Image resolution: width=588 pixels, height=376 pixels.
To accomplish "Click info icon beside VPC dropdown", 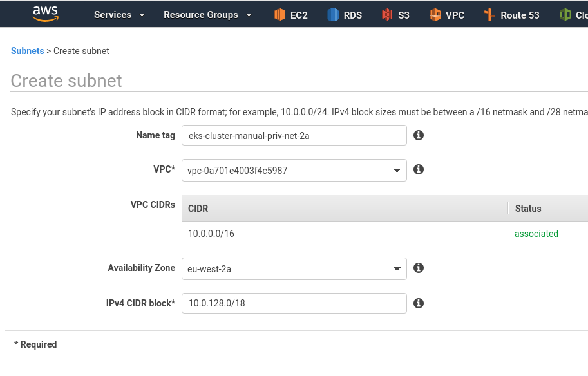I will click(x=419, y=169).
